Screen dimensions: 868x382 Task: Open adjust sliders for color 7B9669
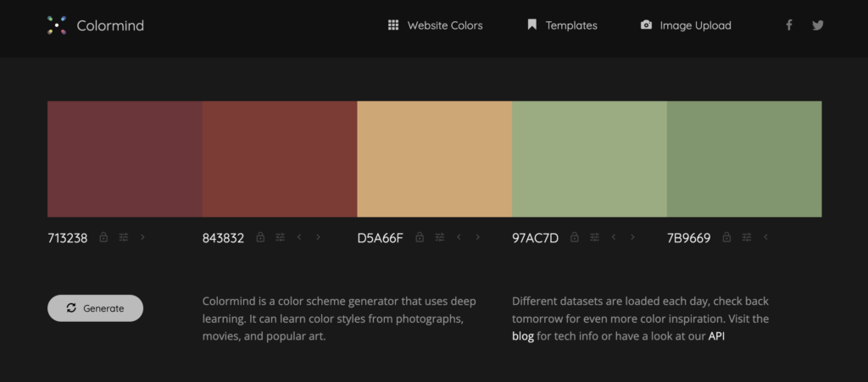click(746, 237)
